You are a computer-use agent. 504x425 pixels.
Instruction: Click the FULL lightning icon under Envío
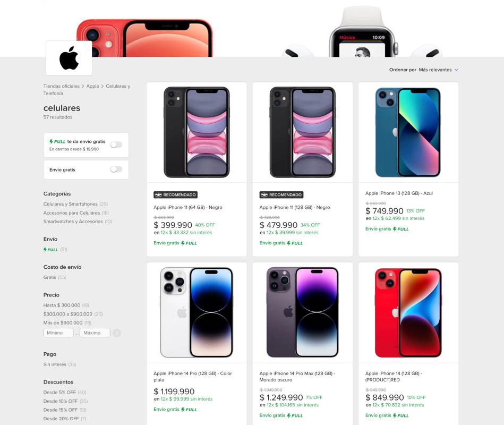click(50, 250)
